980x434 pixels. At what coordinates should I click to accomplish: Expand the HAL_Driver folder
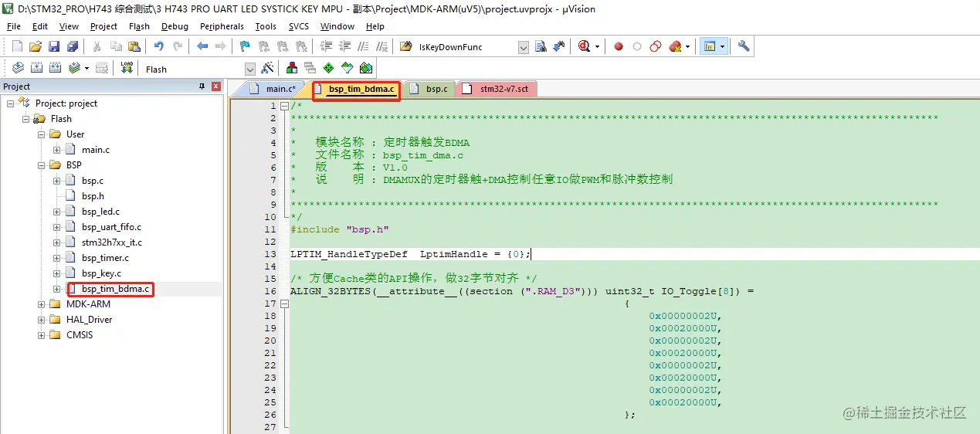click(x=42, y=320)
